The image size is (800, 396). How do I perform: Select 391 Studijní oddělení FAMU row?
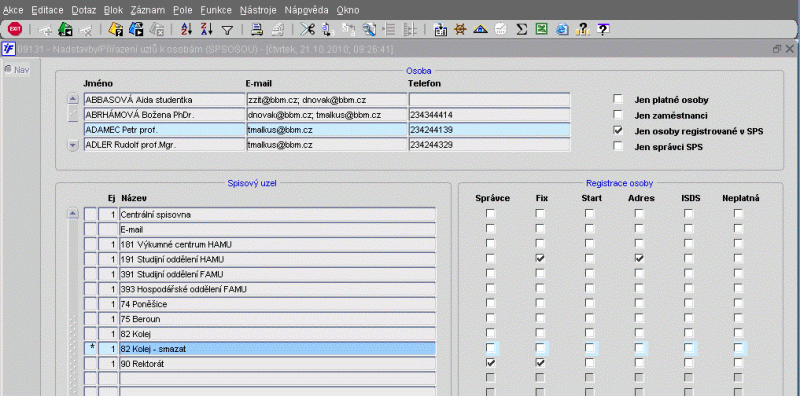point(278,274)
